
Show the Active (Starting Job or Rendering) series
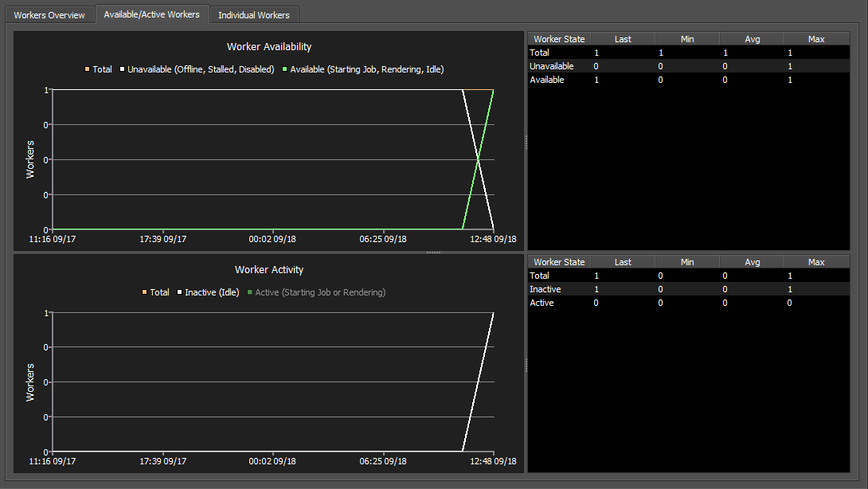click(x=319, y=292)
